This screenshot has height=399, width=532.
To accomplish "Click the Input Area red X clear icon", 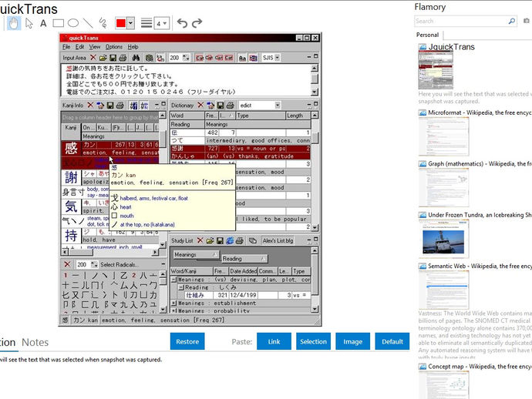I will 93,58.
